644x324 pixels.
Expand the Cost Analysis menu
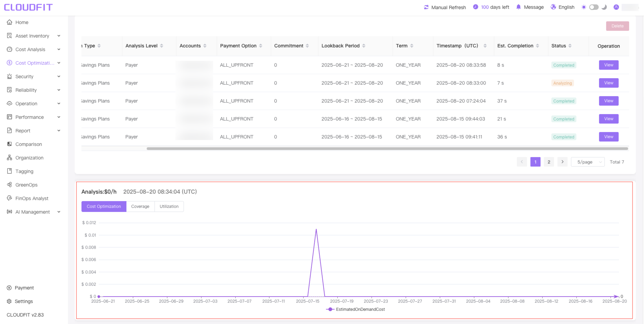[x=59, y=49]
